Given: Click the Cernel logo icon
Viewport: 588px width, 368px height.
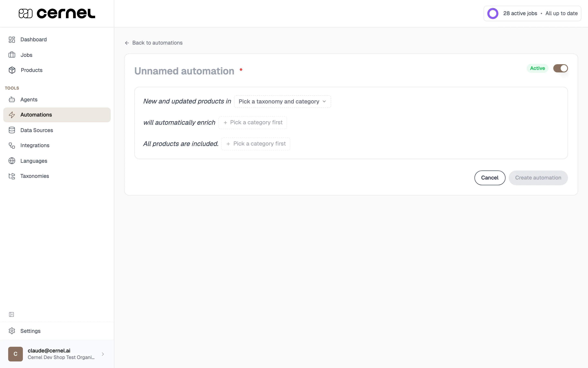Looking at the screenshot, I should (x=26, y=13).
